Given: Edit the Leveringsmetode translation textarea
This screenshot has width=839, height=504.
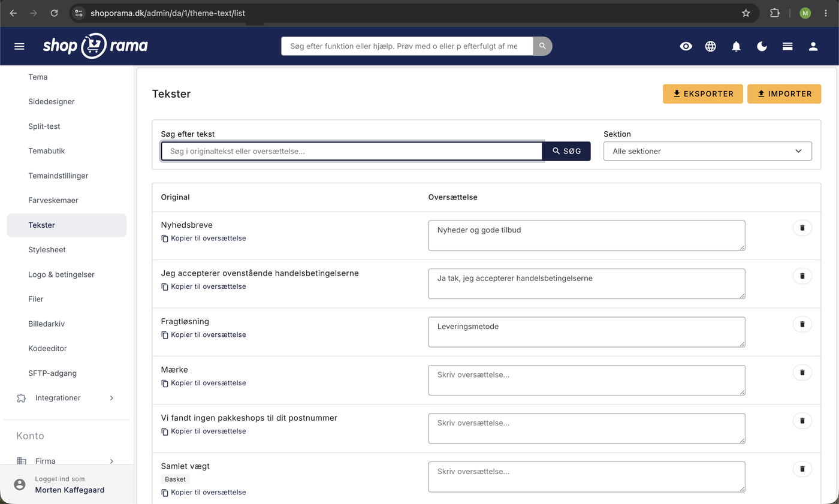Looking at the screenshot, I should coord(587,332).
